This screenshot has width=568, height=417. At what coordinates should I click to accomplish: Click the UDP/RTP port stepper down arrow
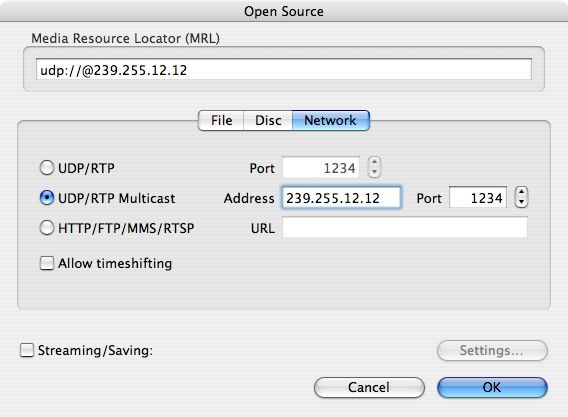click(375, 172)
